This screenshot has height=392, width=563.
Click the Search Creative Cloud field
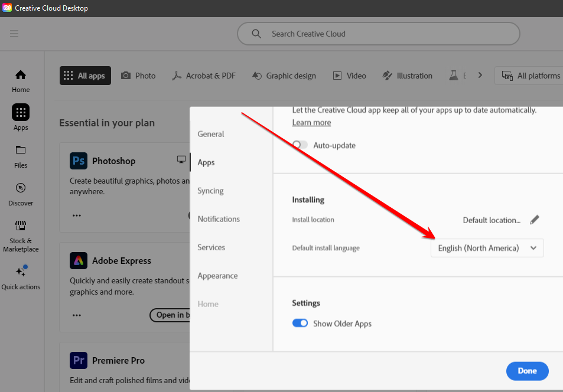[x=379, y=34]
